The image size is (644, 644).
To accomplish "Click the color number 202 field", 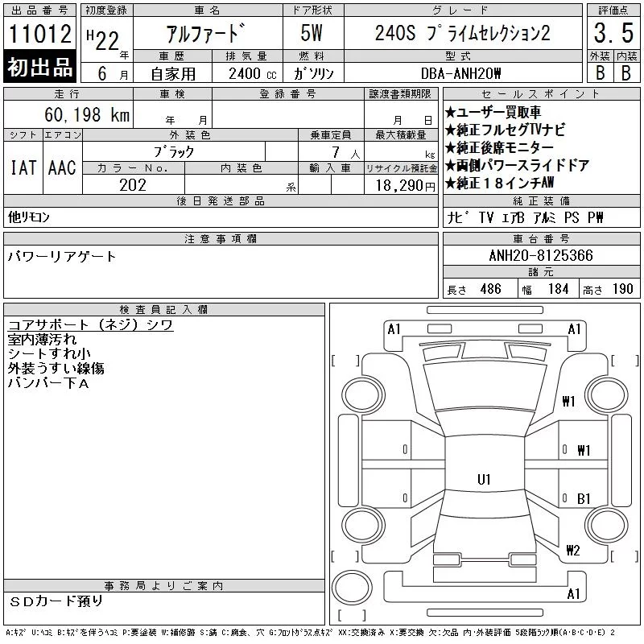I will point(133,185).
